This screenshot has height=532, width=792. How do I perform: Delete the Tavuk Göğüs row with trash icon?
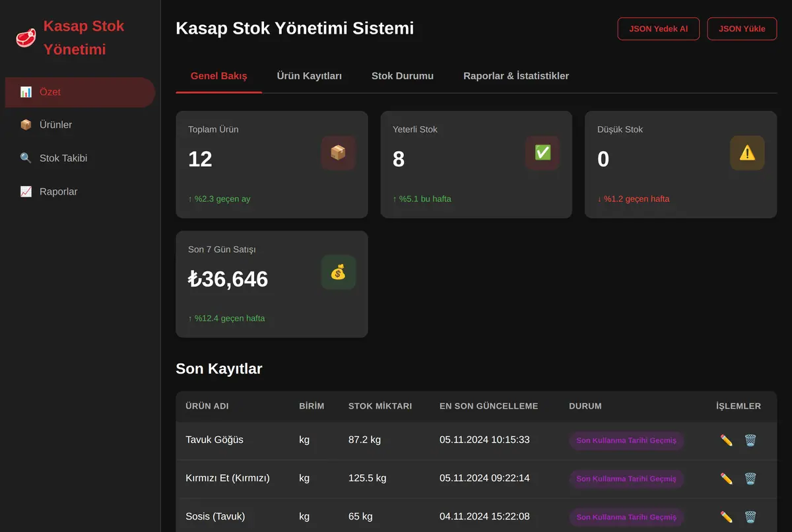tap(750, 440)
